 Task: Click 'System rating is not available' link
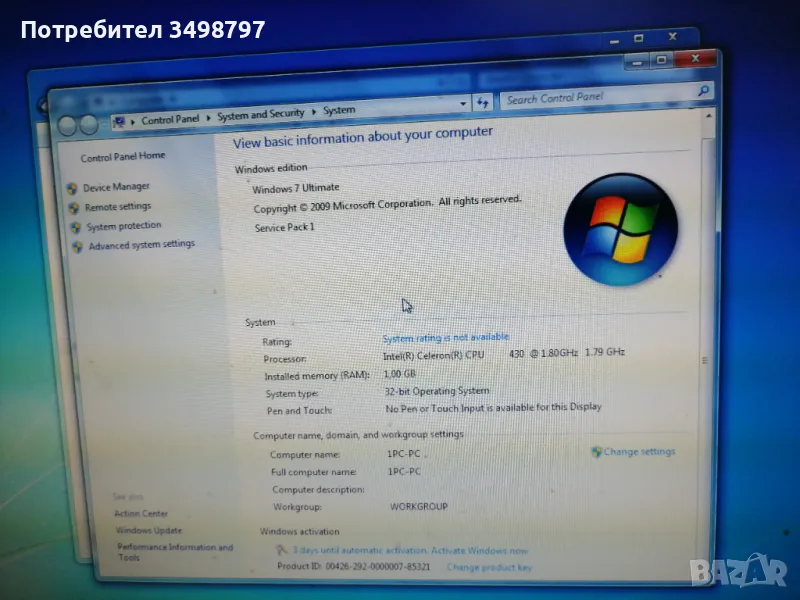[446, 338]
